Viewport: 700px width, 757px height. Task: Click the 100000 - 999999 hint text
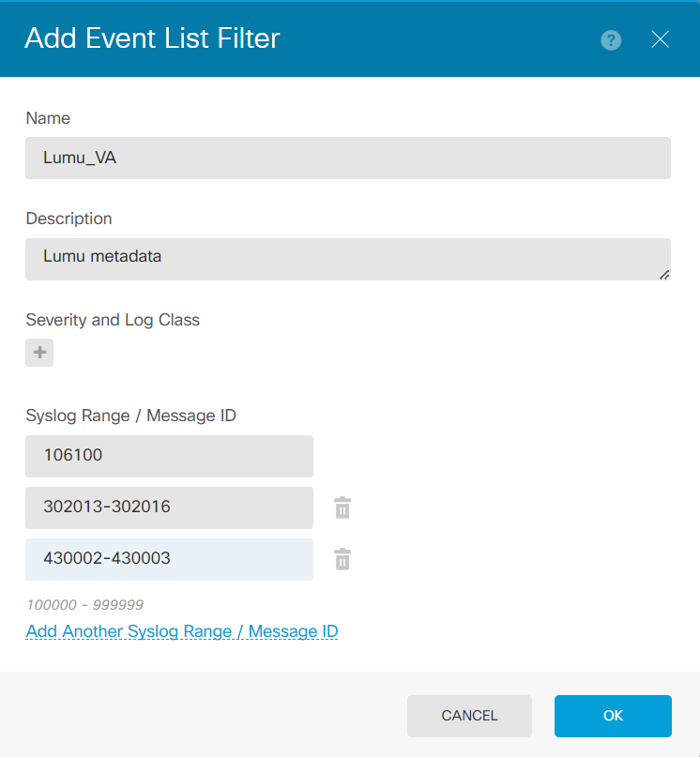[84, 605]
